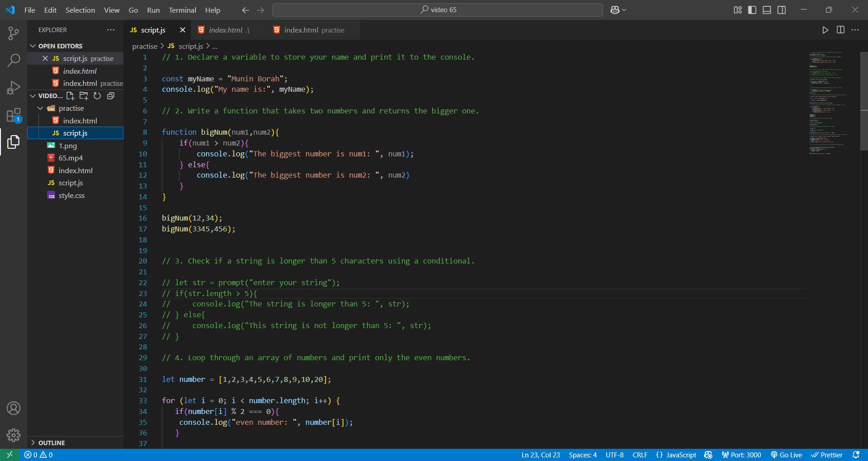
Task: Open the Selection menu
Action: 80,10
